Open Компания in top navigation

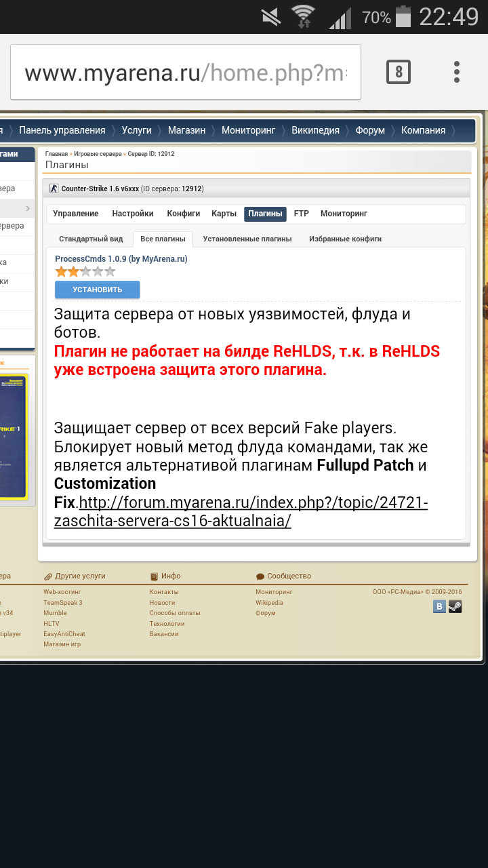[424, 130]
